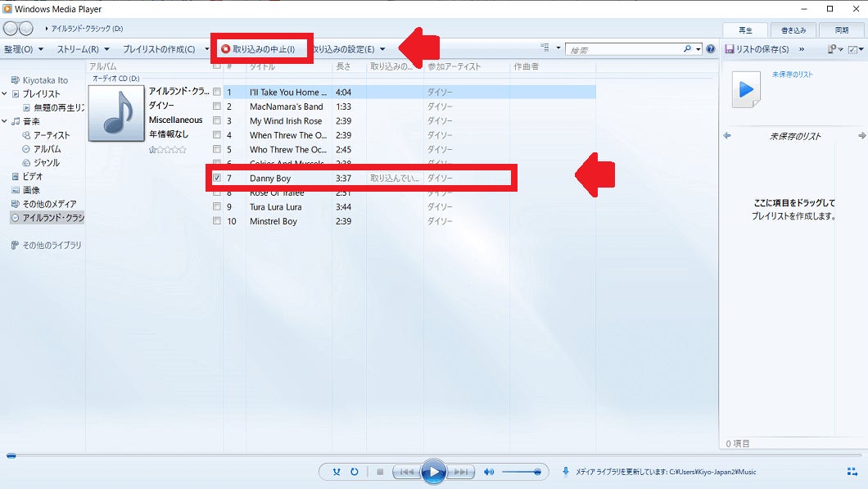
Task: Select ジャンル in the music tree
Action: [41, 163]
